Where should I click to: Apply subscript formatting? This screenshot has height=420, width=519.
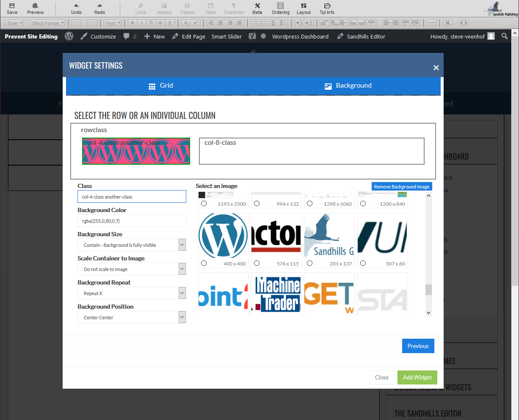pos(186,23)
